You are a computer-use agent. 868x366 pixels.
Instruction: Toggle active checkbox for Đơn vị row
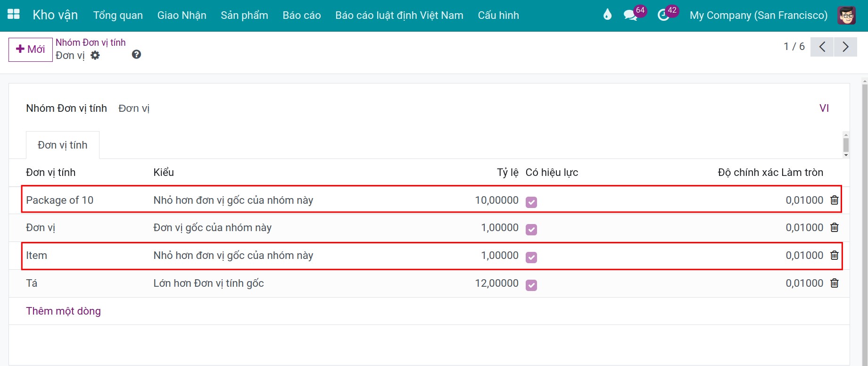pyautogui.click(x=531, y=229)
